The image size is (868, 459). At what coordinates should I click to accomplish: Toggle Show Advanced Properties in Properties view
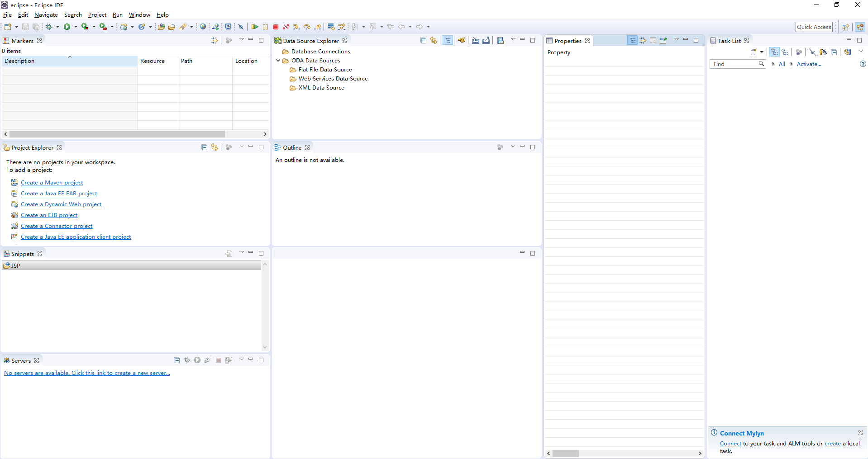pyautogui.click(x=643, y=41)
